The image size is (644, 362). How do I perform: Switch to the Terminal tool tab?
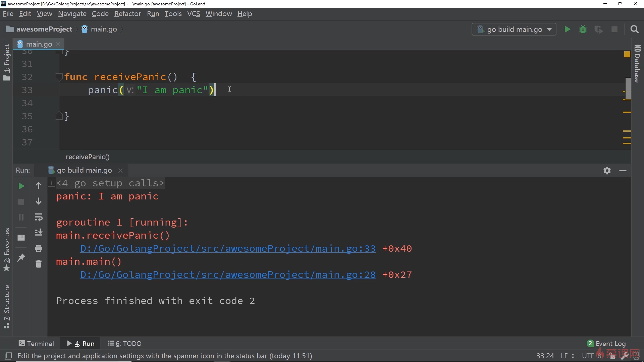coord(36,344)
